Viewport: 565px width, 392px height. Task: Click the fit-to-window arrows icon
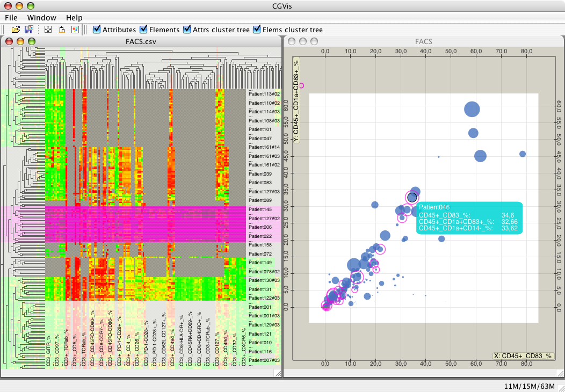[48, 30]
